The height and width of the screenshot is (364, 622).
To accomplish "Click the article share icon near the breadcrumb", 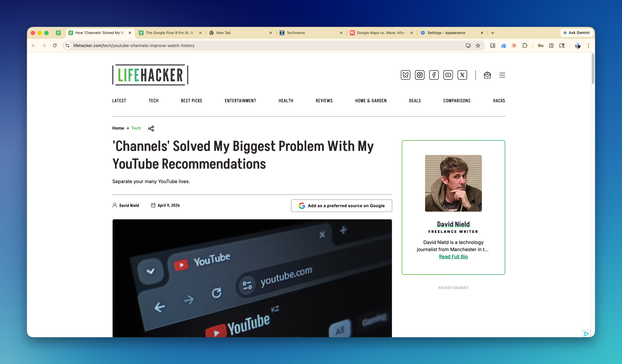I will coord(151,128).
